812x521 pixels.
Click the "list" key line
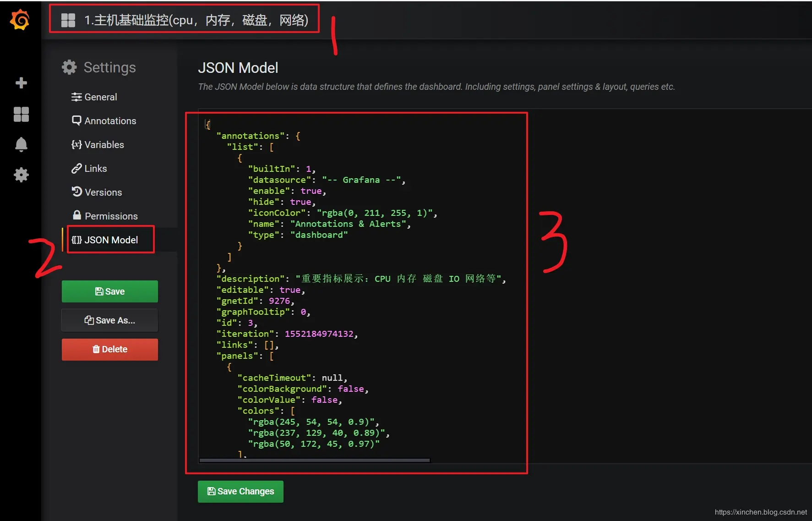pos(251,147)
